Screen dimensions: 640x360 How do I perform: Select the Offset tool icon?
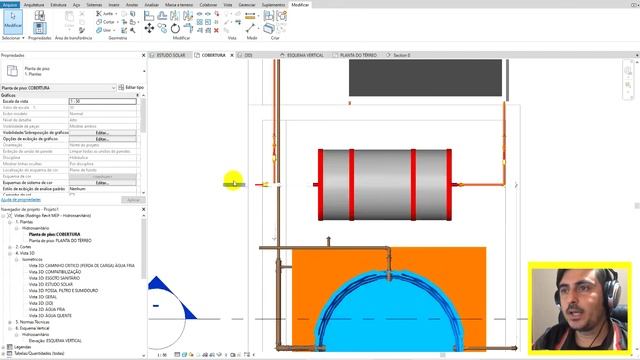click(x=162, y=16)
